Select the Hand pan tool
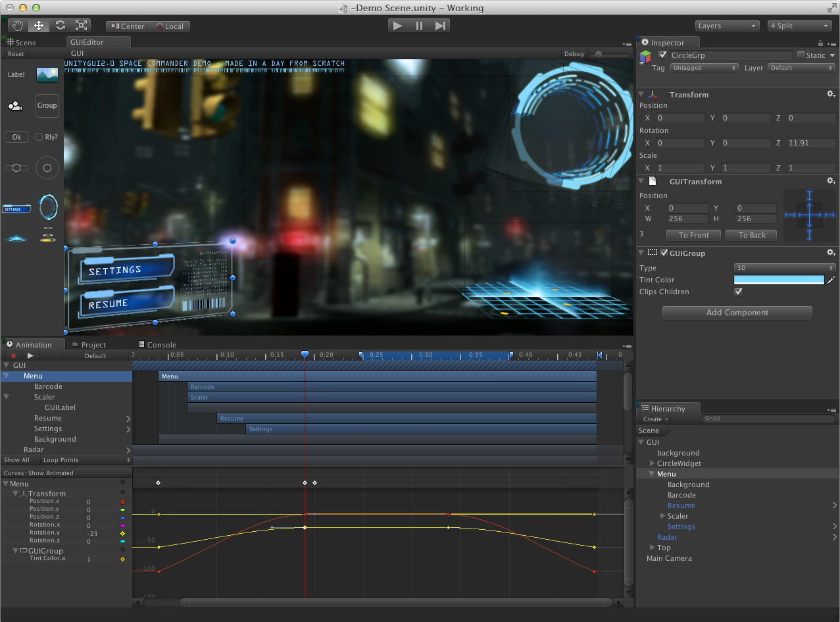840x622 pixels. (x=17, y=25)
